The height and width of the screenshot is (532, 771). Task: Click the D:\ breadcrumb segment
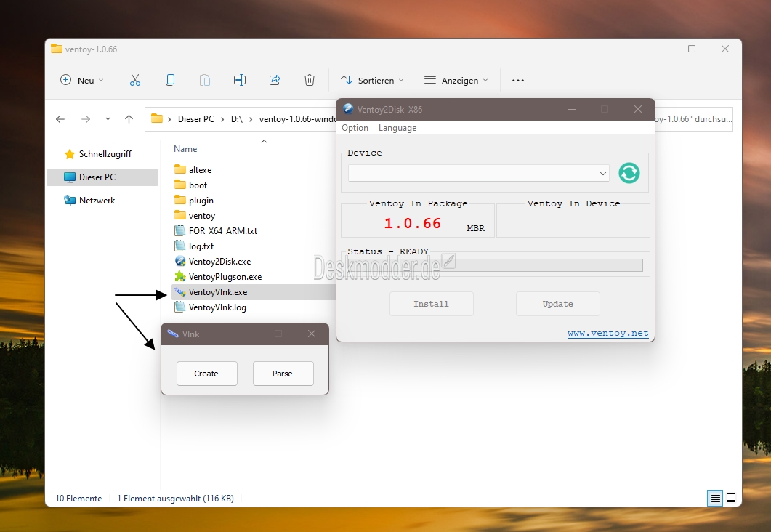[236, 119]
